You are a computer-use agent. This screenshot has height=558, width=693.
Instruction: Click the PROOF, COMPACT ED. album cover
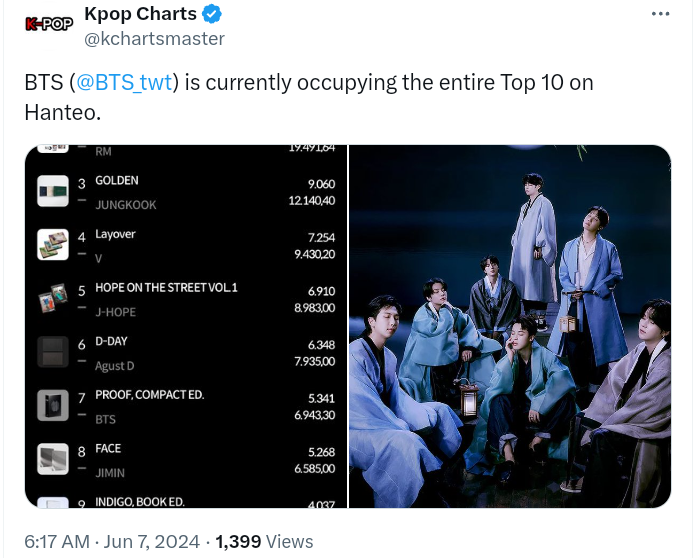[53, 406]
